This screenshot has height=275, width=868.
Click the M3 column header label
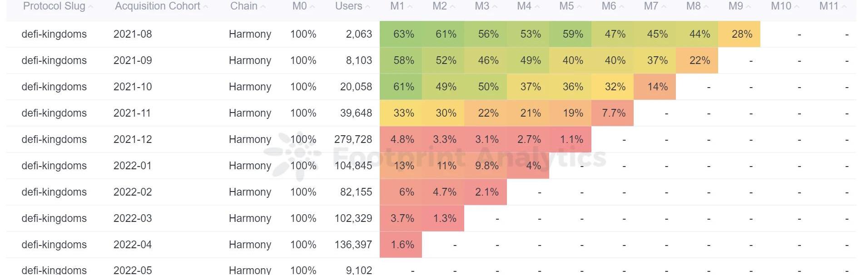click(x=482, y=6)
